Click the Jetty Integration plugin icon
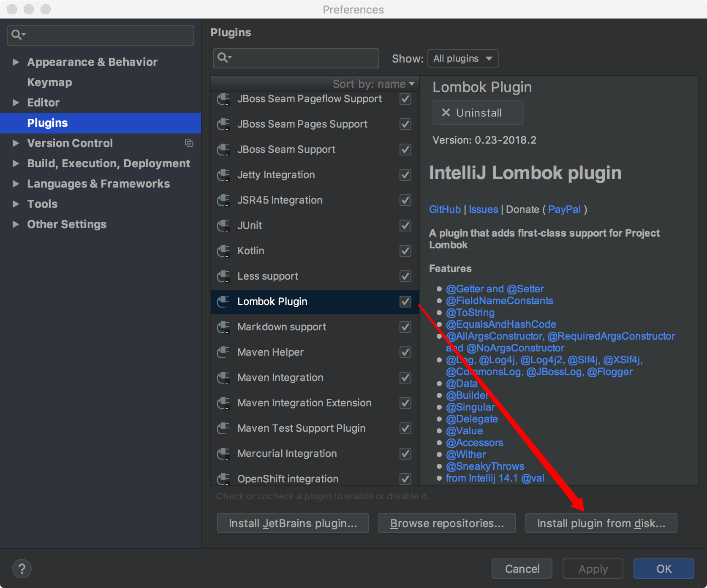The image size is (707, 588). point(223,175)
